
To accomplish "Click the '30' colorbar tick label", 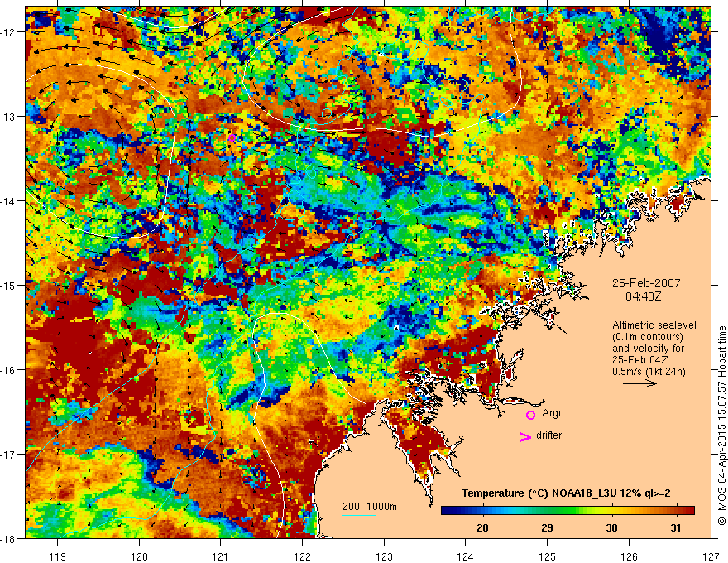I will tap(611, 527).
